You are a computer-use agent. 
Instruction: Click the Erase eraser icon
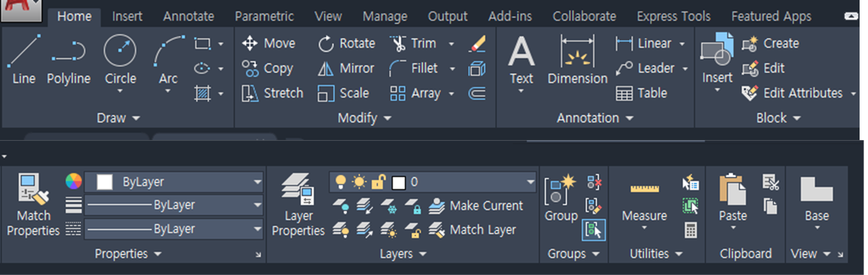pyautogui.click(x=477, y=43)
